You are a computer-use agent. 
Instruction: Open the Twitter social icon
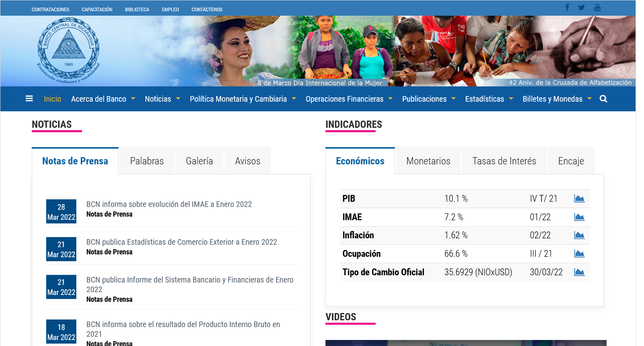[x=581, y=7]
